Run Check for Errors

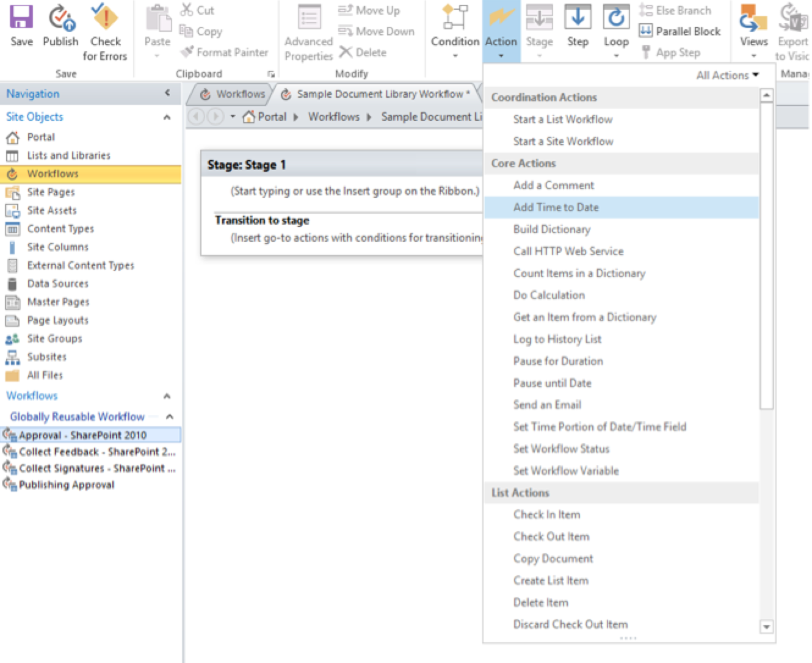(105, 27)
